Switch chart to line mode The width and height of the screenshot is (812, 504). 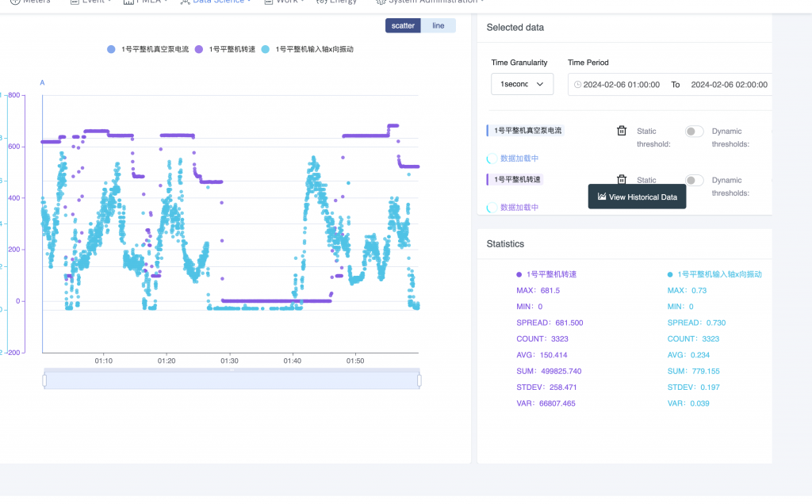[x=439, y=26]
